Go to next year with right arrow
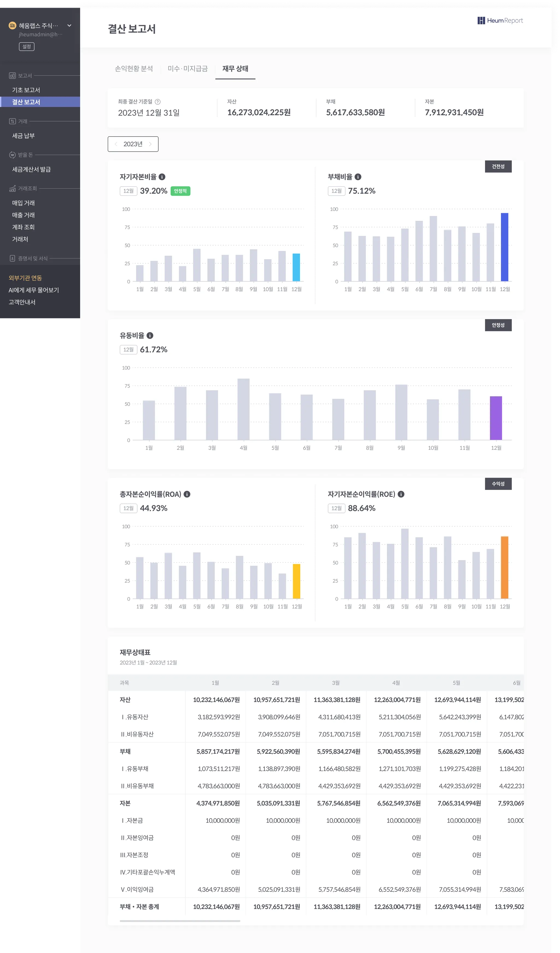Image resolution: width=560 pixels, height=953 pixels. coord(150,144)
